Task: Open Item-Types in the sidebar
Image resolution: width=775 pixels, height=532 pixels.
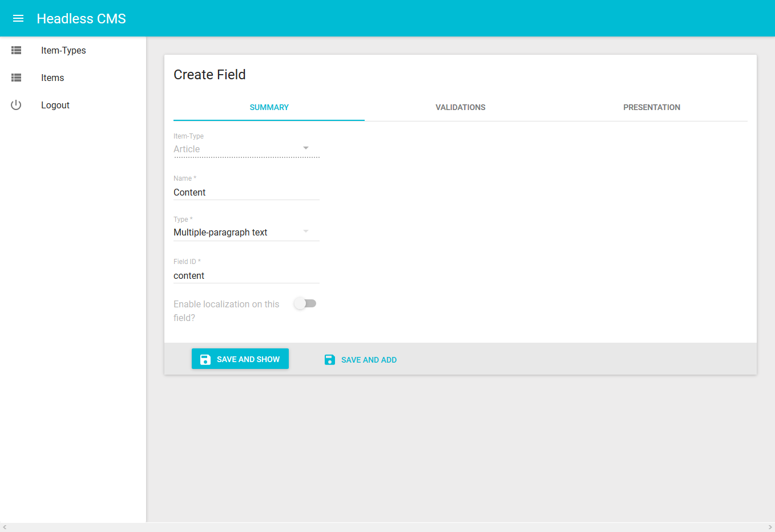Action: click(x=73, y=50)
